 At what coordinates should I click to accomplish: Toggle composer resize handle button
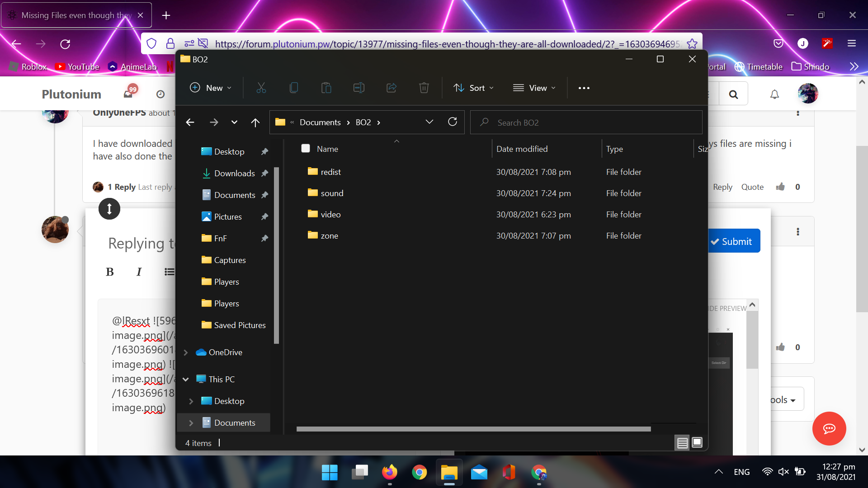pyautogui.click(x=109, y=209)
